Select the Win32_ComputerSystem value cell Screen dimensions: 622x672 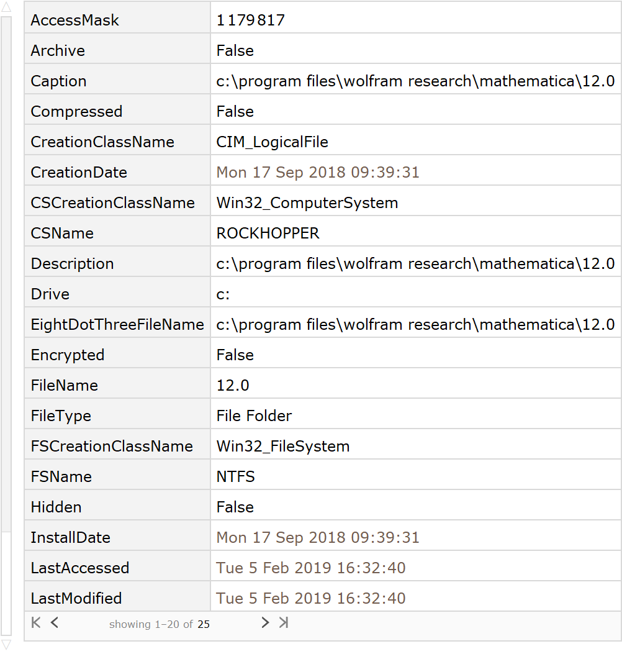pos(307,203)
